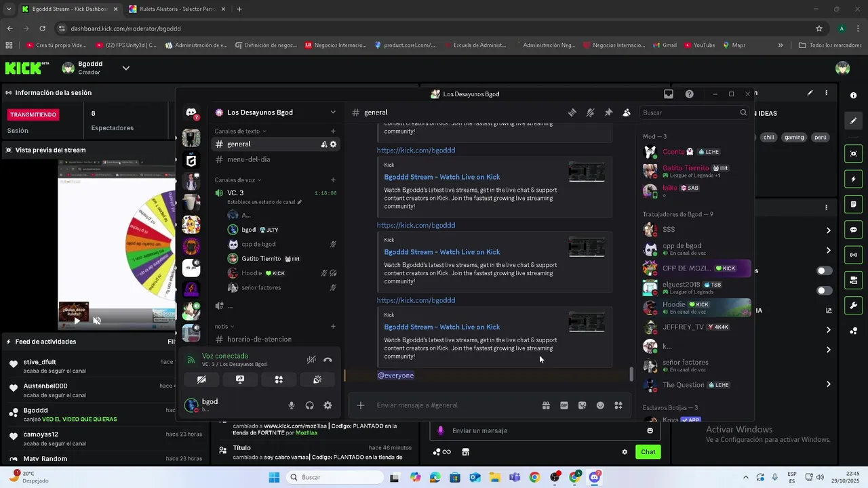Open the @everyone mention
This screenshot has width=868, height=488.
click(395, 375)
